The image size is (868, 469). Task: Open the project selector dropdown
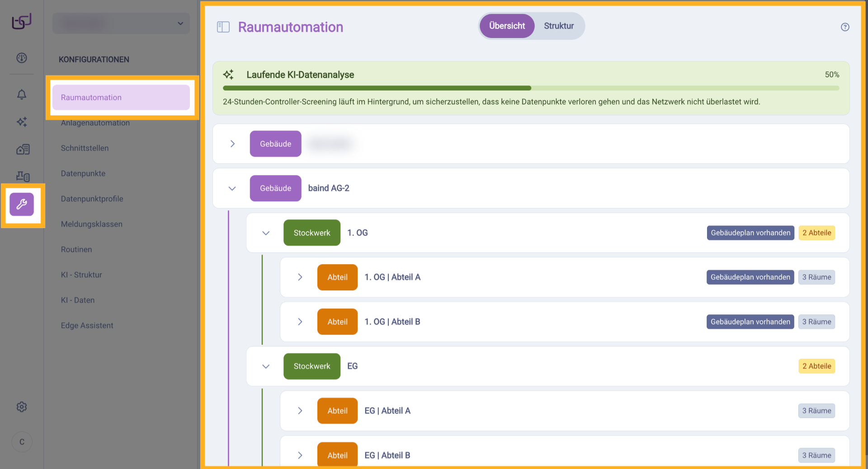point(121,24)
